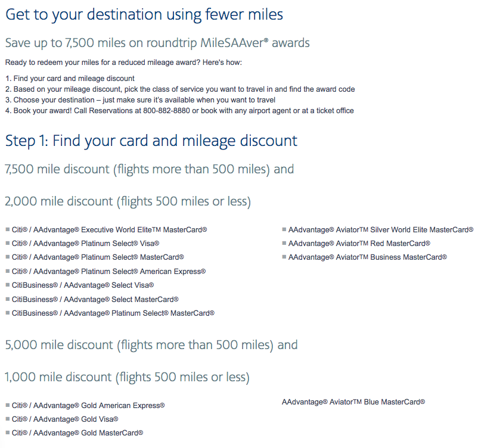Click AAdvantage Aviator Red MasterCard entry
The image size is (478, 448).
359,244
